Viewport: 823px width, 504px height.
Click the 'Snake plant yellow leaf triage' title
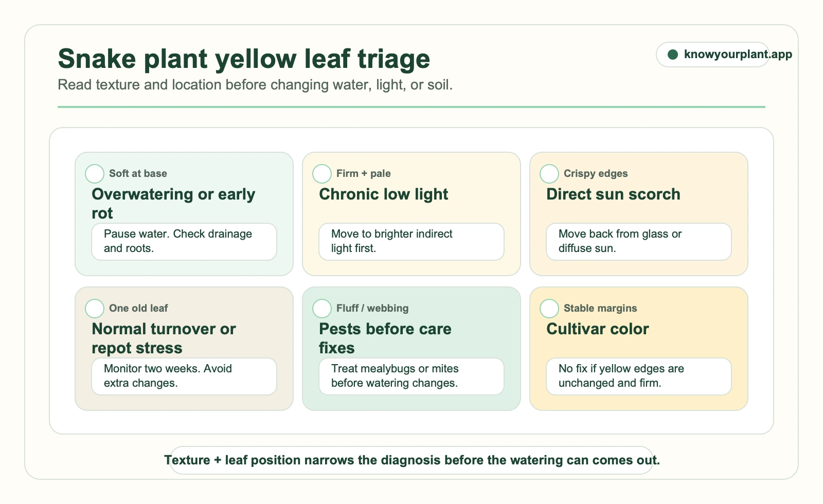pos(244,59)
